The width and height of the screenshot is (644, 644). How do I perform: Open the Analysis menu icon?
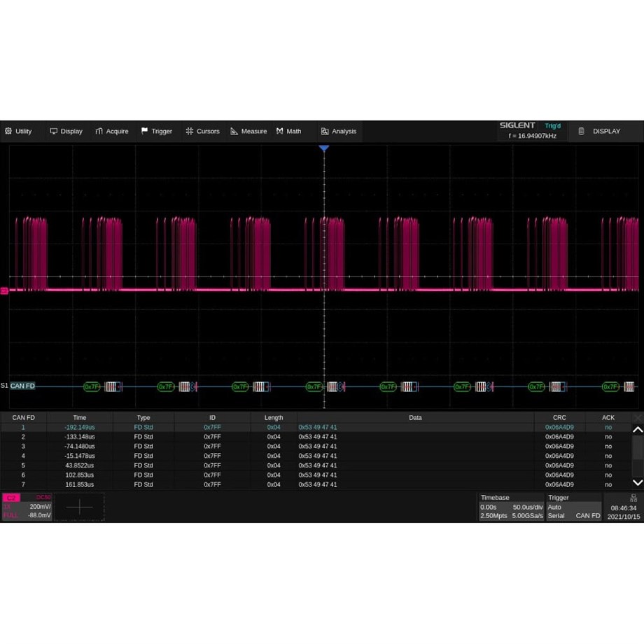325,131
